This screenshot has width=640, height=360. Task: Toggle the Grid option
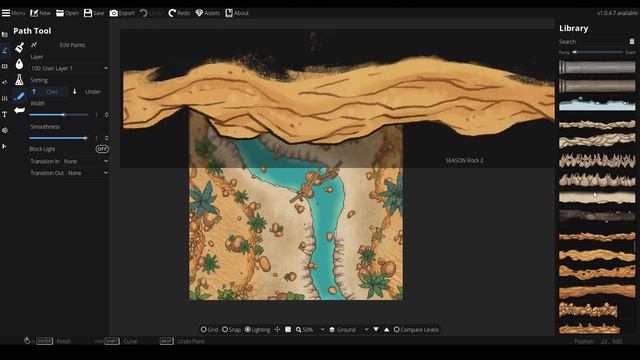tap(209, 329)
